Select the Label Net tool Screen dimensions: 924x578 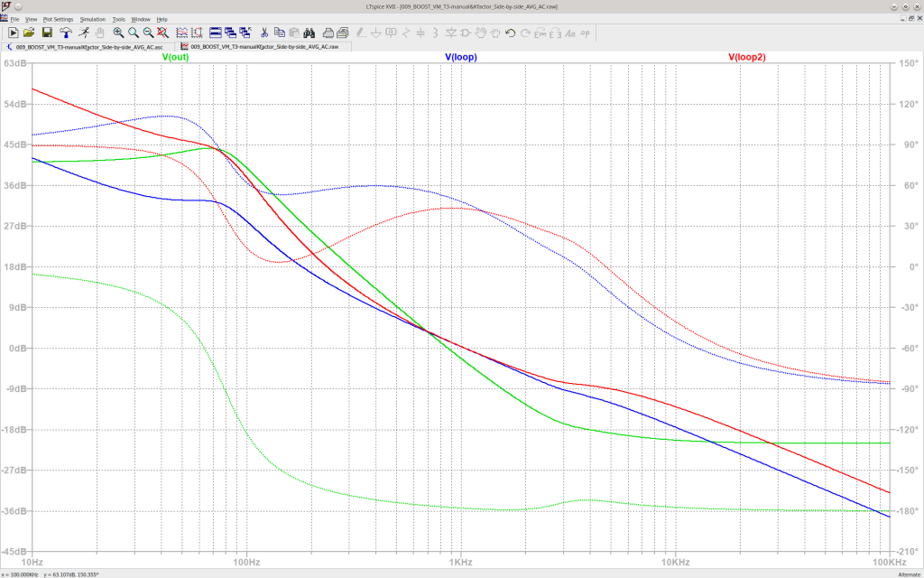click(391, 33)
